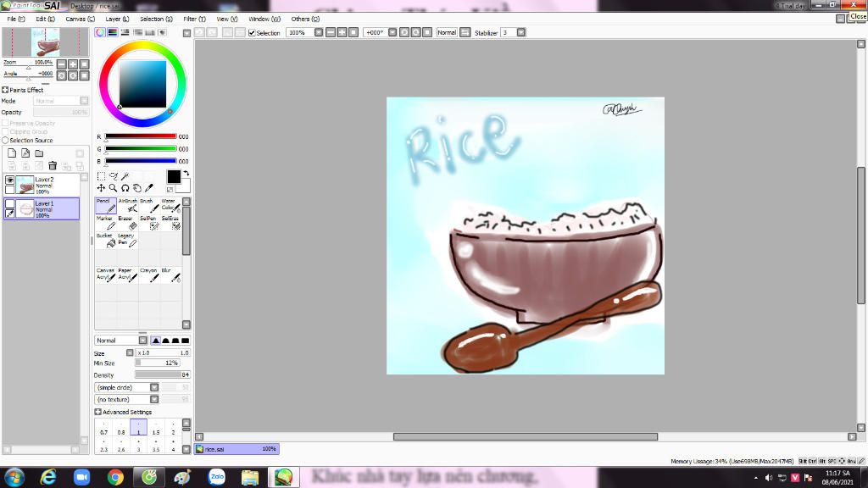Select the Crayon tool

[149, 274]
